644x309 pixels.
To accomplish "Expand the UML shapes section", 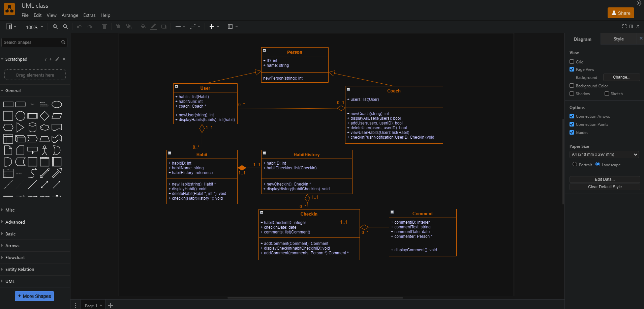I will point(10,281).
